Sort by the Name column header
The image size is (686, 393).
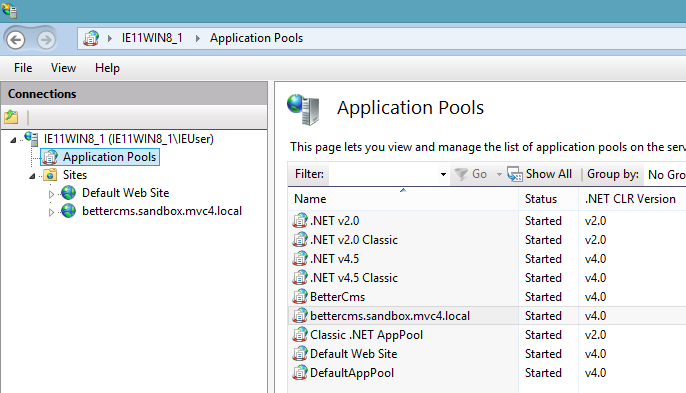pos(403,199)
